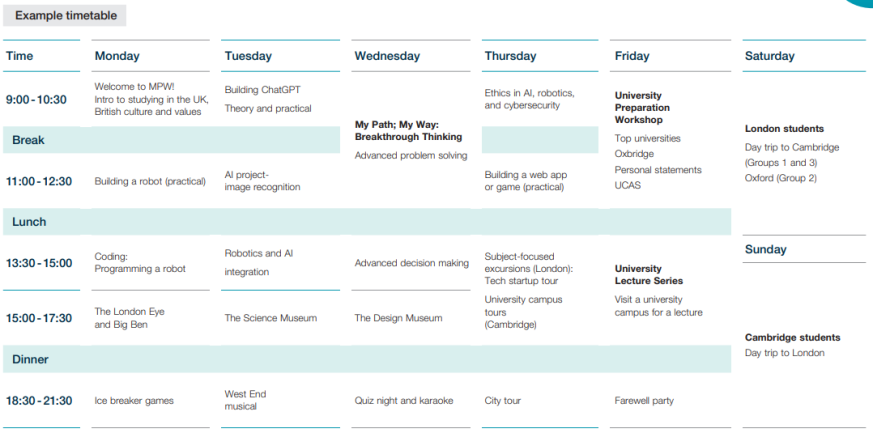Select the Friday column header
This screenshot has height=433, width=873.
tap(632, 56)
